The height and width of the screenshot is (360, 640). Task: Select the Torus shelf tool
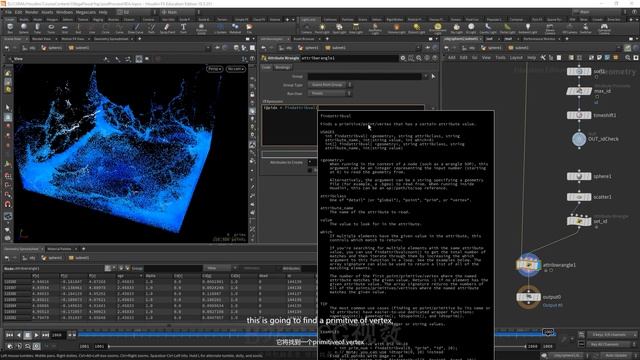tap(51, 28)
